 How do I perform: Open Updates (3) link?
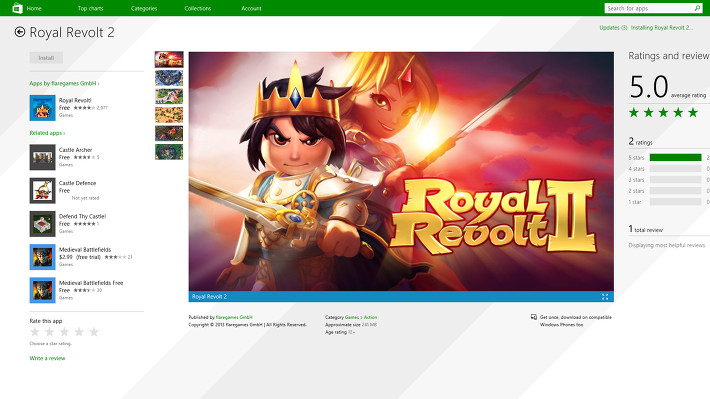click(x=613, y=28)
